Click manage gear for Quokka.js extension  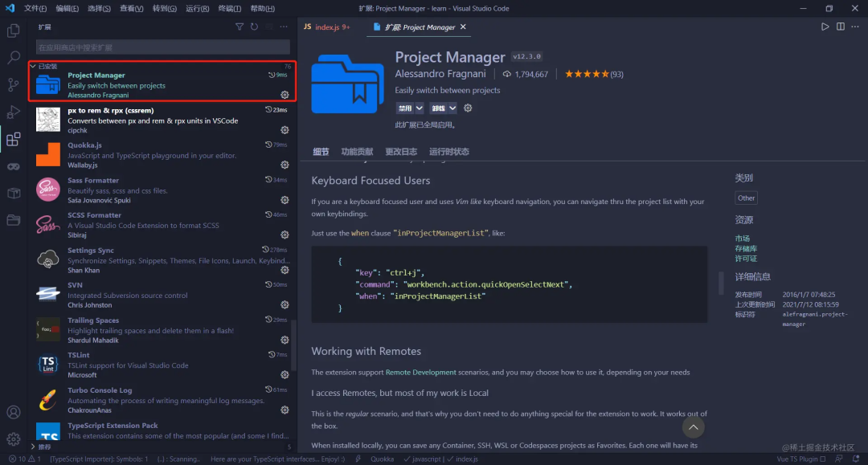click(285, 165)
